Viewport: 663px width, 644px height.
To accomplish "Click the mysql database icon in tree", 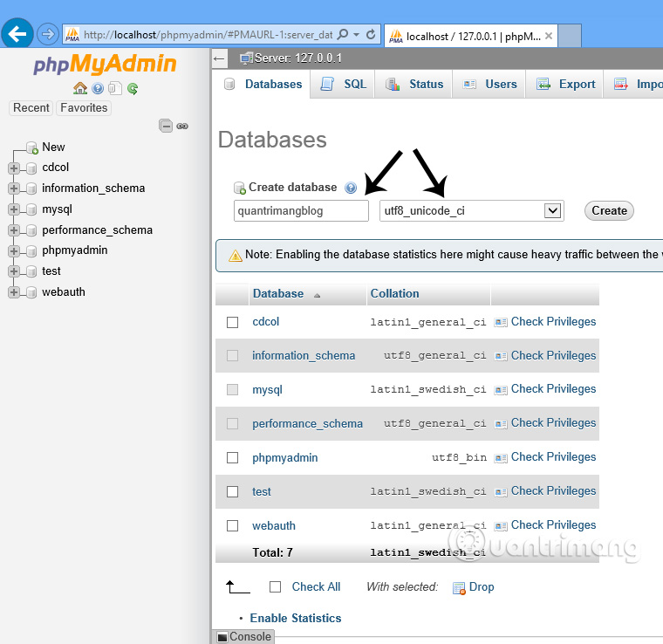I will pos(31,209).
